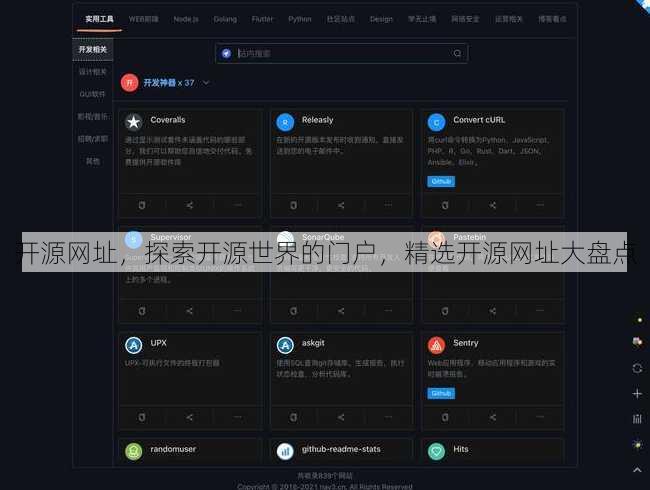Click the red 开发神器 category badge

point(129,83)
